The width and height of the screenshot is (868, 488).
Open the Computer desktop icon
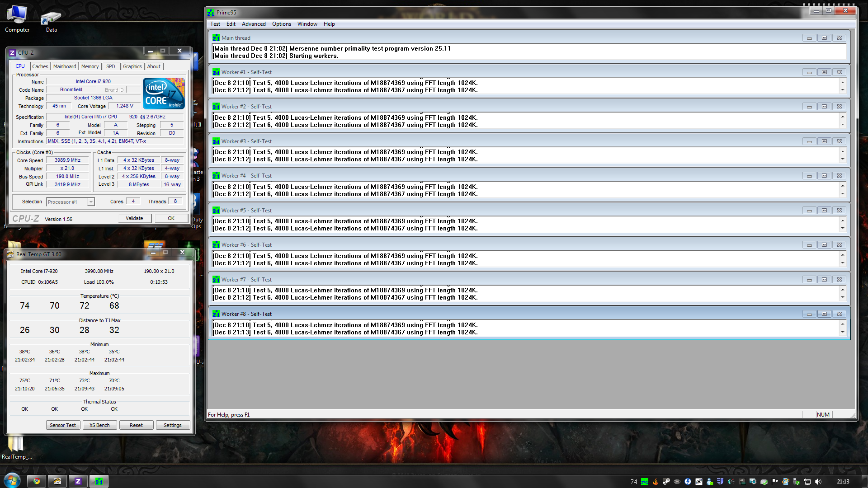pos(17,19)
